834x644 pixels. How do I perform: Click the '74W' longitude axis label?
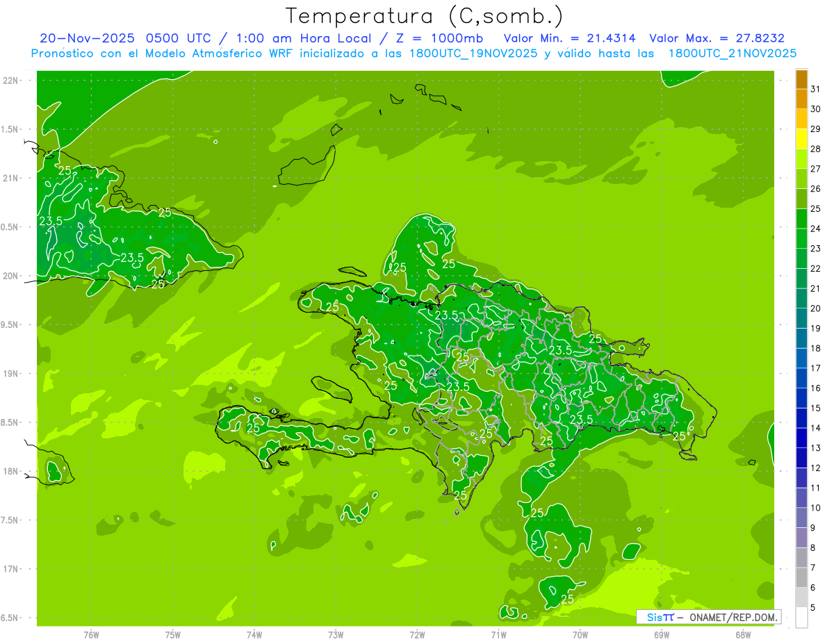click(254, 635)
